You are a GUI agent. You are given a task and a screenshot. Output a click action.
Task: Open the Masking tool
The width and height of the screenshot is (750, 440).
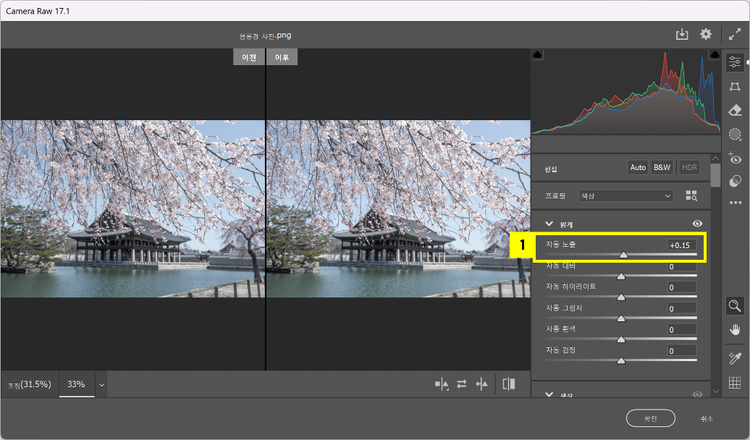[x=735, y=134]
